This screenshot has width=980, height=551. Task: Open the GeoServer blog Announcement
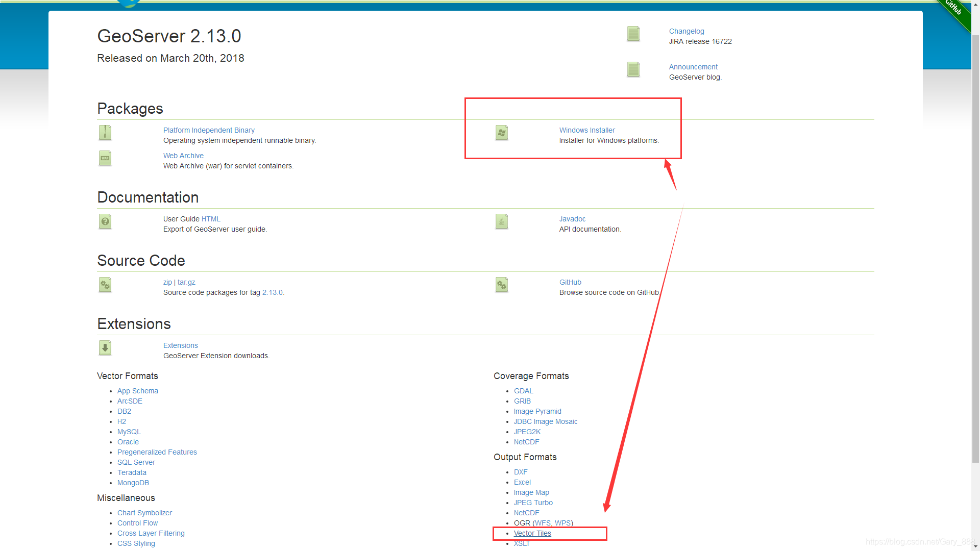coord(693,67)
